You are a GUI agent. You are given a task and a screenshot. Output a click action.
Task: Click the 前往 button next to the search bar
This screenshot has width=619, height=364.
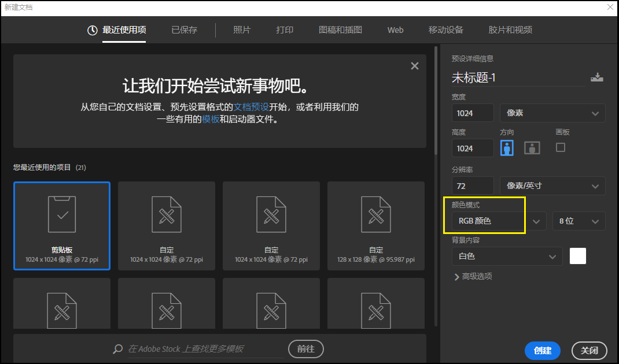(x=305, y=349)
